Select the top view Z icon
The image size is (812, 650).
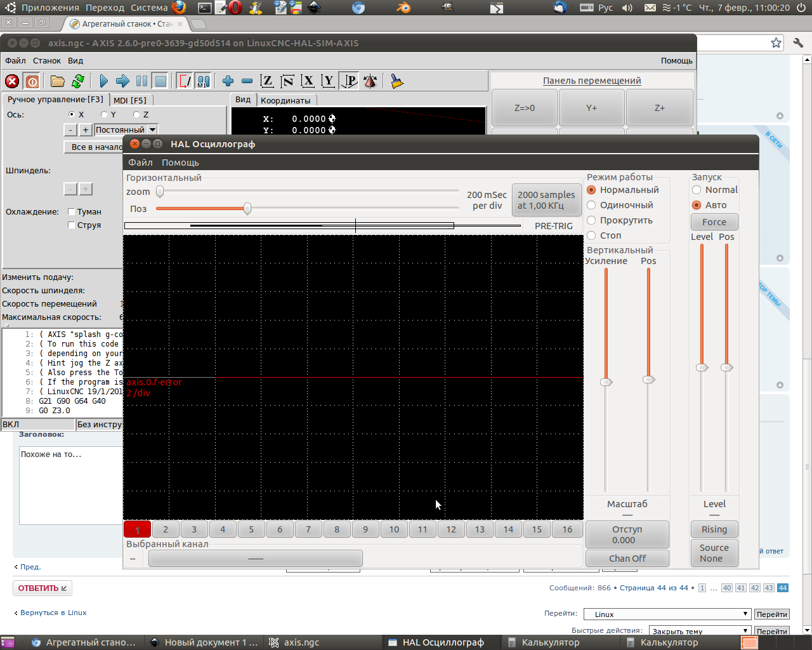[x=267, y=81]
